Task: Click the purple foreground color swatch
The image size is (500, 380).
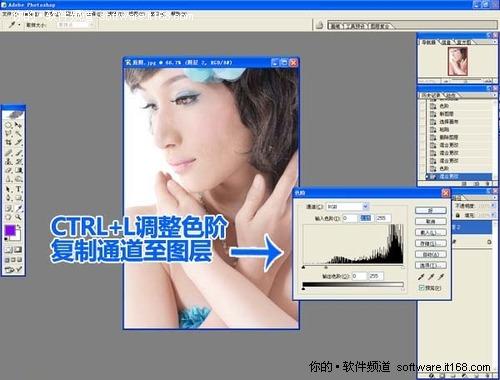Action: (10, 230)
